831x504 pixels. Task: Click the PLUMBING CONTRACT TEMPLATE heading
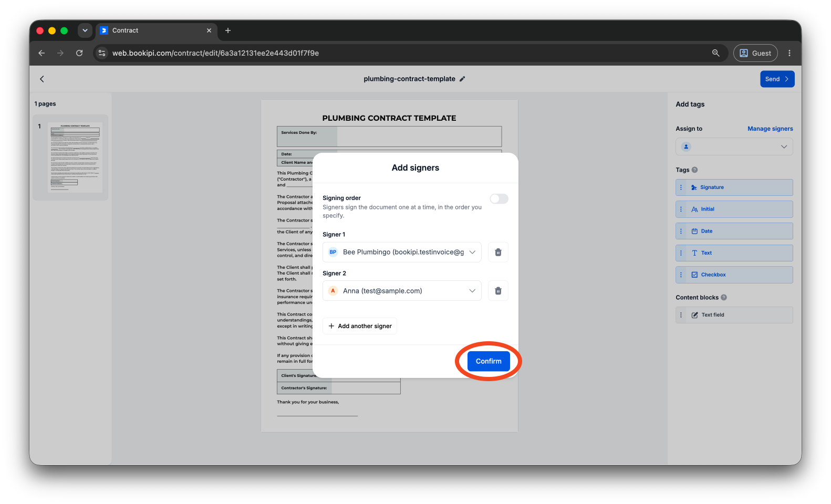(389, 118)
